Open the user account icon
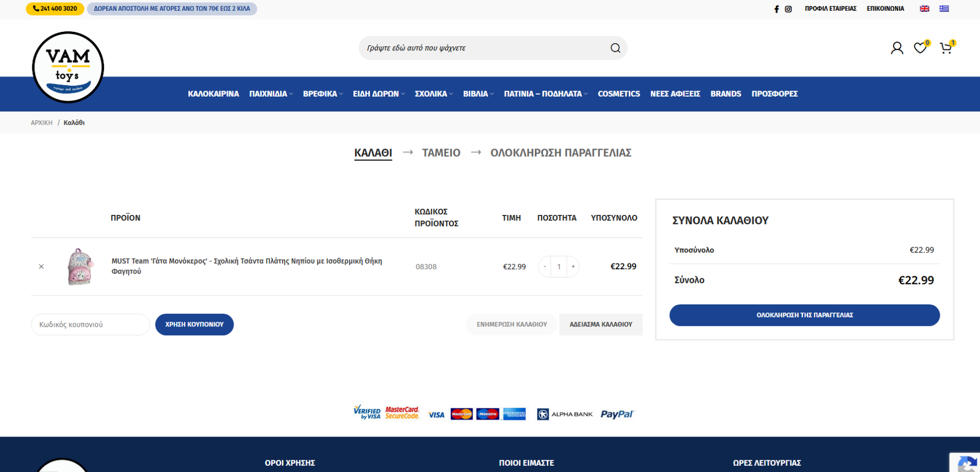The width and height of the screenshot is (980, 472). pyautogui.click(x=897, y=48)
